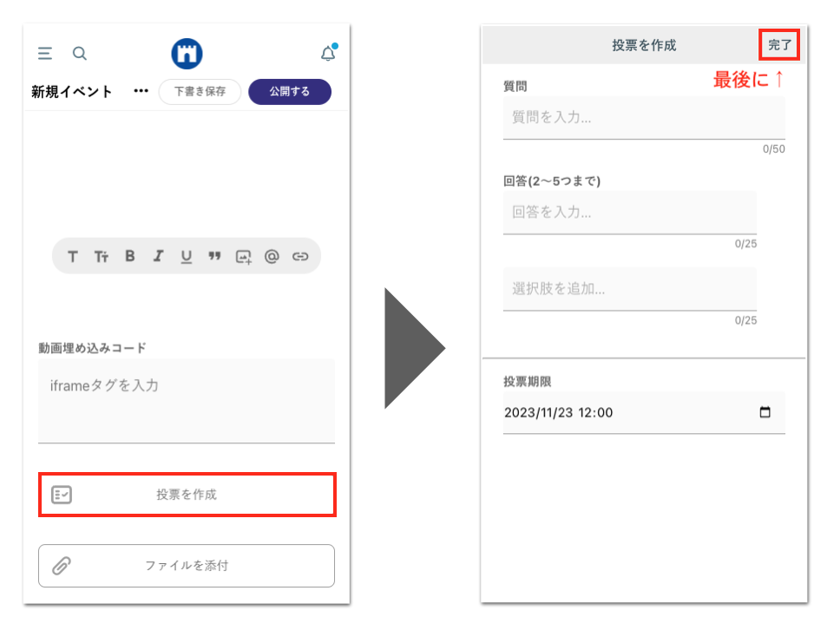Viewport: 840px width, 630px height.
Task: Select the heading T text tool
Action: click(x=72, y=257)
